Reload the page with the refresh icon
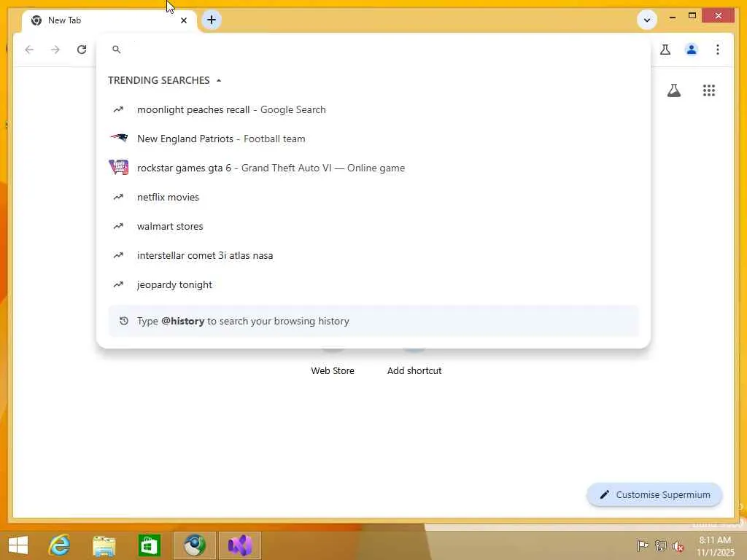 (82, 50)
